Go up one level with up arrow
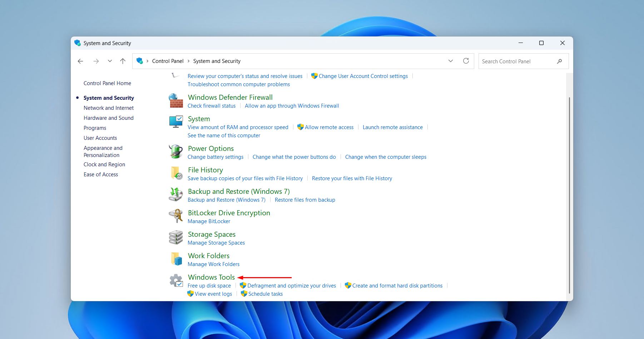The height and width of the screenshot is (339, 644). pos(123,61)
